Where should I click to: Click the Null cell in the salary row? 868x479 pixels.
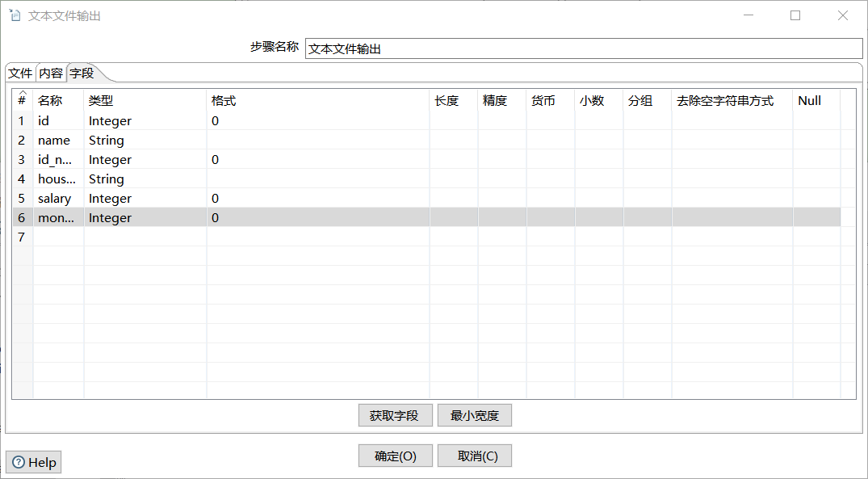[816, 198]
